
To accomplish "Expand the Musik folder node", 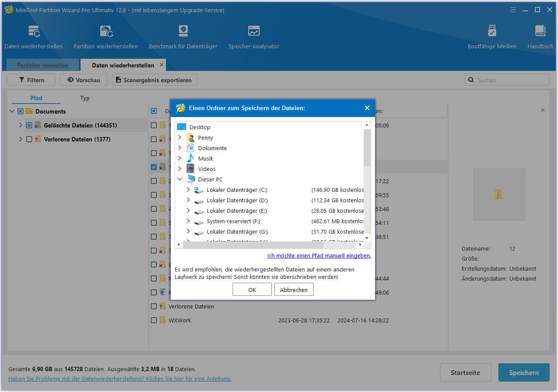I will pyautogui.click(x=179, y=158).
